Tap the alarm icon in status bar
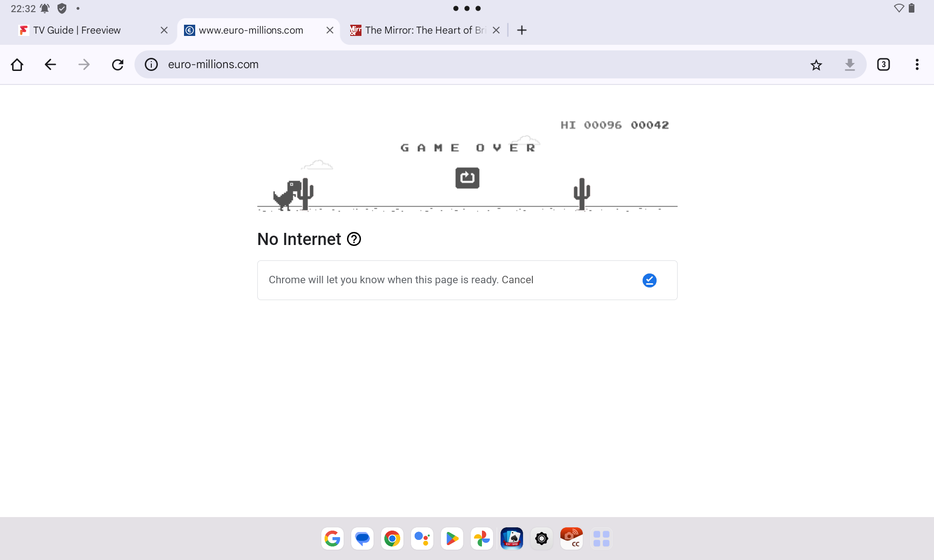Viewport: 934px width, 560px height. [45, 8]
